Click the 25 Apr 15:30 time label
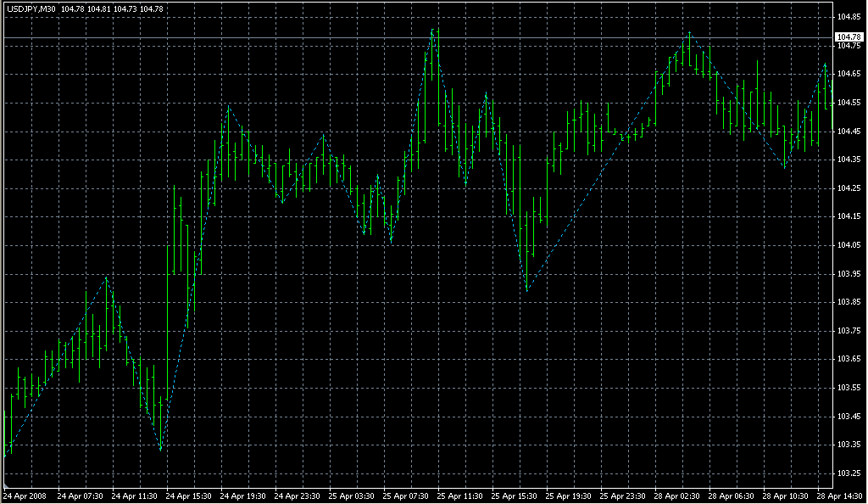Viewport: 868px width, 504px height. pos(514,496)
